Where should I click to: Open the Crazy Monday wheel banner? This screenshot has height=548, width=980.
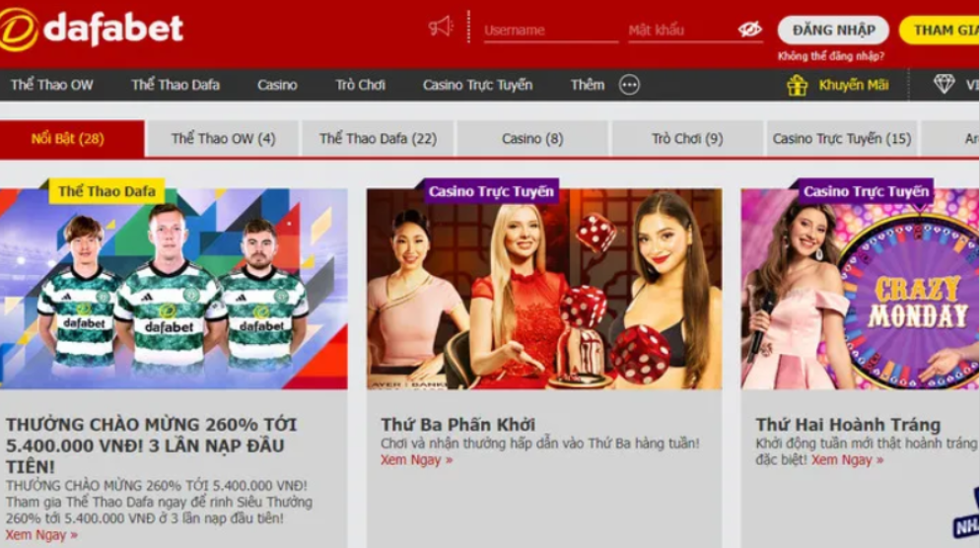[x=860, y=289]
